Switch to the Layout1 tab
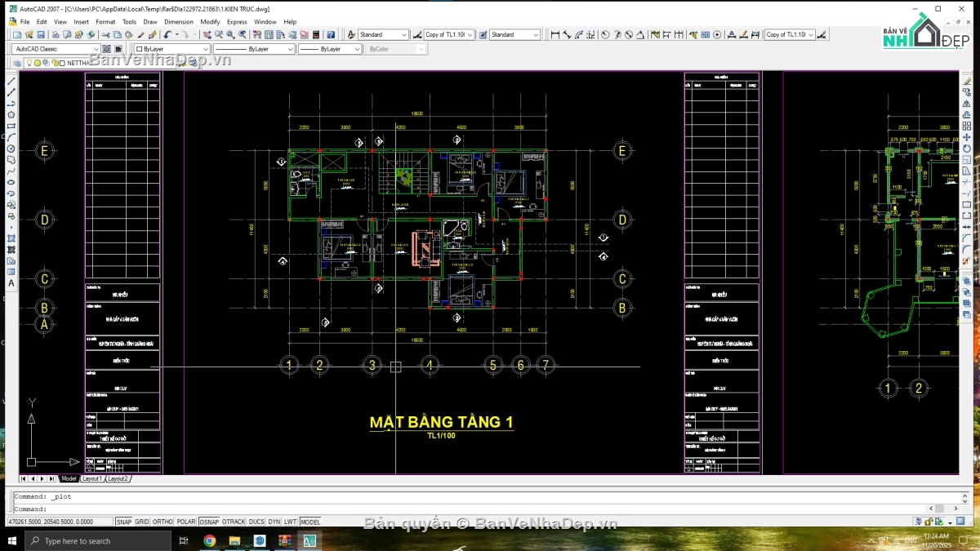This screenshot has width=980, height=551. [92, 478]
